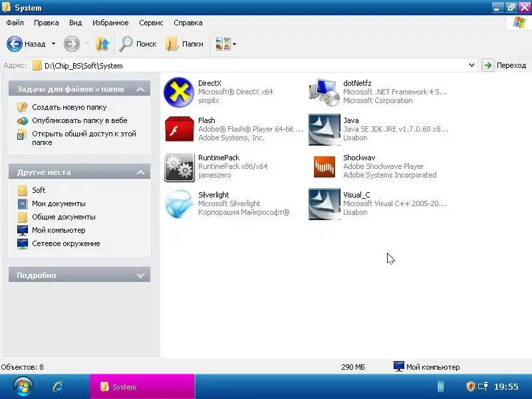Launch Internet Explorer from taskbar
This screenshot has width=532, height=399.
pyautogui.click(x=58, y=386)
